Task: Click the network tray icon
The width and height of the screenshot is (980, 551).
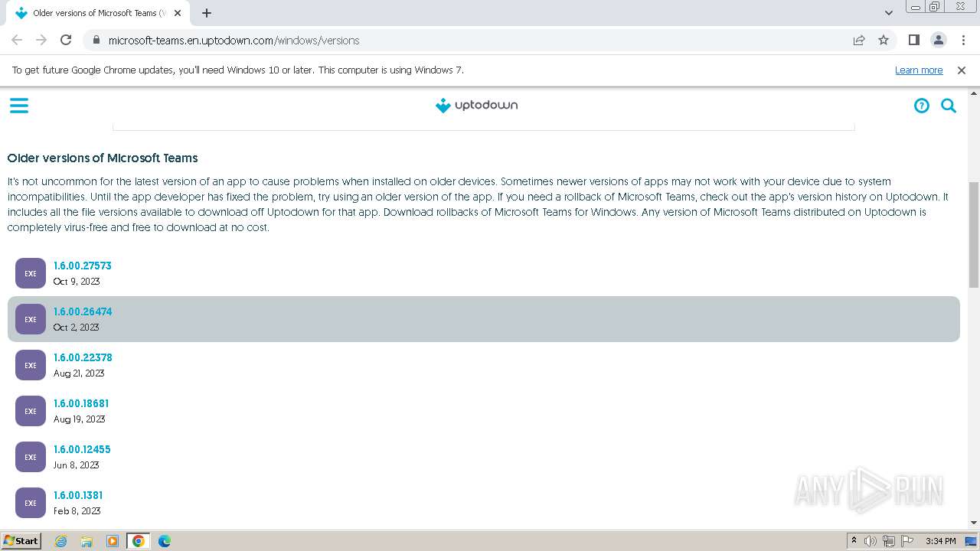Action: pyautogui.click(x=889, y=541)
